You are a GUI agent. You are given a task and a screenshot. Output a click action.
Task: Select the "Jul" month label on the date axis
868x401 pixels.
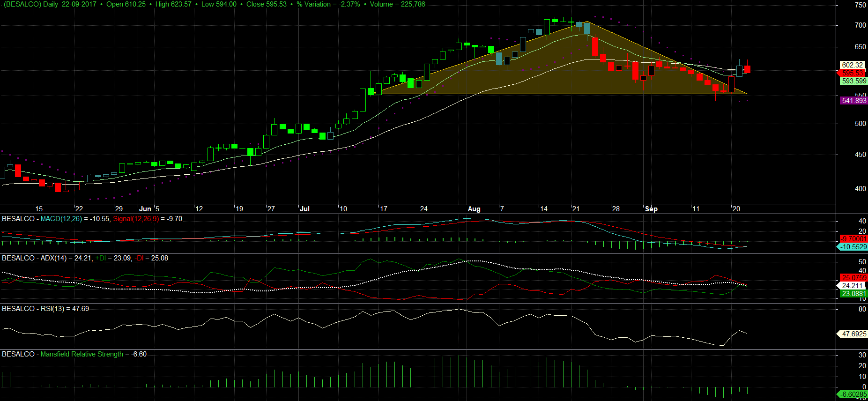click(304, 209)
